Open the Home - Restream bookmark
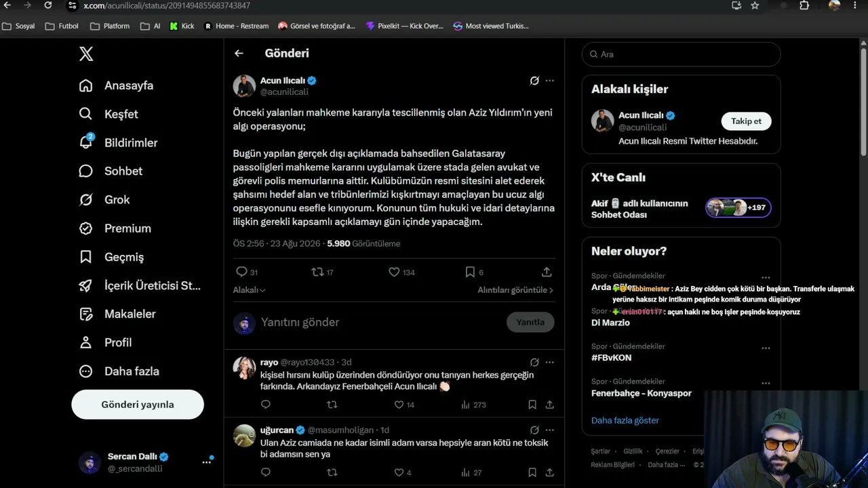The width and height of the screenshot is (868, 488). [x=237, y=26]
